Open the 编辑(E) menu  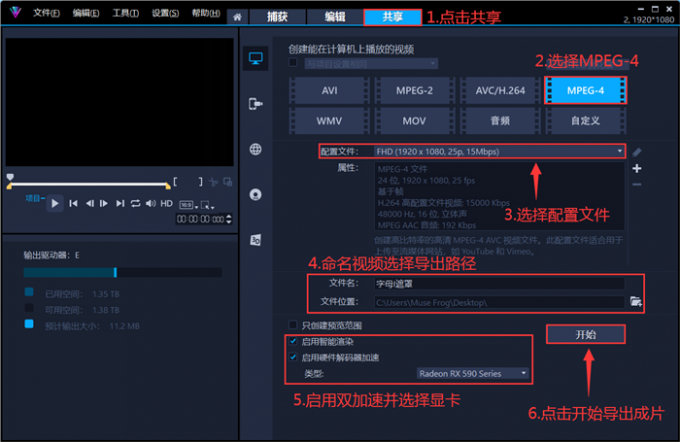[x=86, y=13]
